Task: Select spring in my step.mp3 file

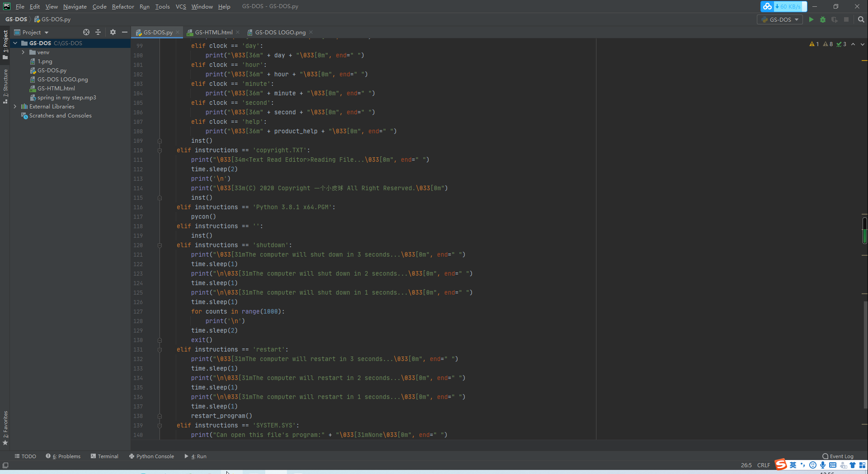Action: pos(66,98)
